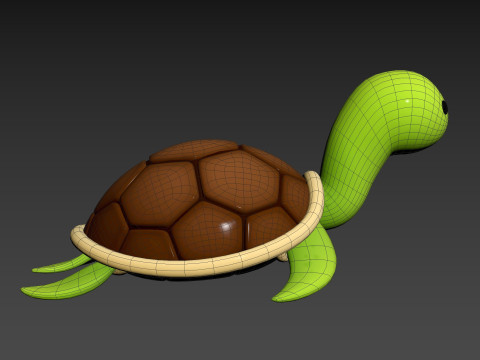Click the lower rear flipper

(67, 283)
